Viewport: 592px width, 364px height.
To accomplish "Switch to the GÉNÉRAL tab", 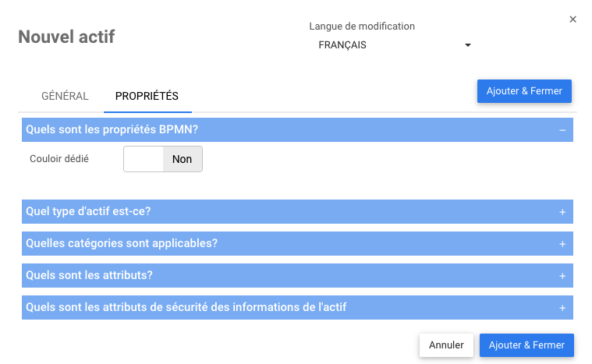I will 65,97.
